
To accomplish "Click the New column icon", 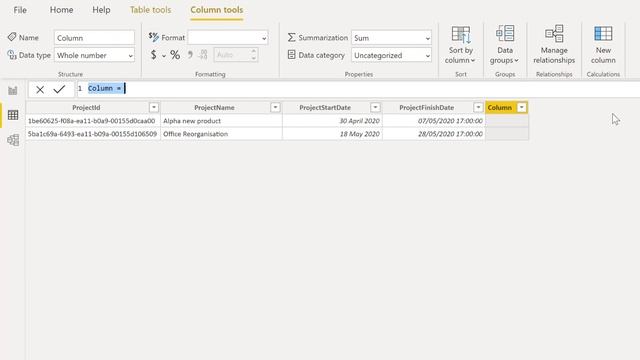I will (x=603, y=33).
